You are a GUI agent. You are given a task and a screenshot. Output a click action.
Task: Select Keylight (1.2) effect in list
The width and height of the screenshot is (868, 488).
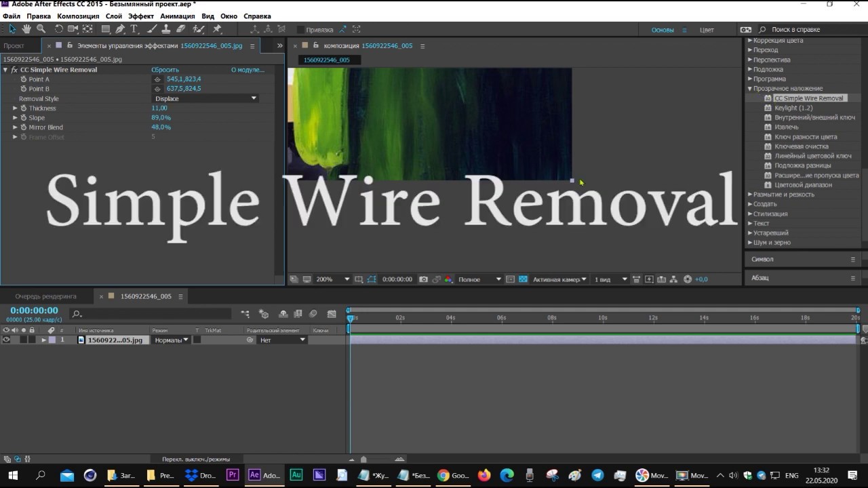coord(793,108)
